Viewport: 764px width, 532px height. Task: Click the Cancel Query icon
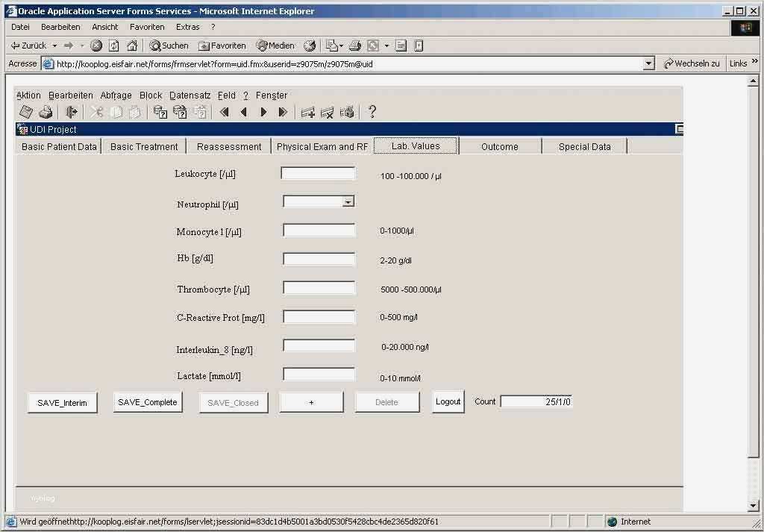click(x=200, y=112)
